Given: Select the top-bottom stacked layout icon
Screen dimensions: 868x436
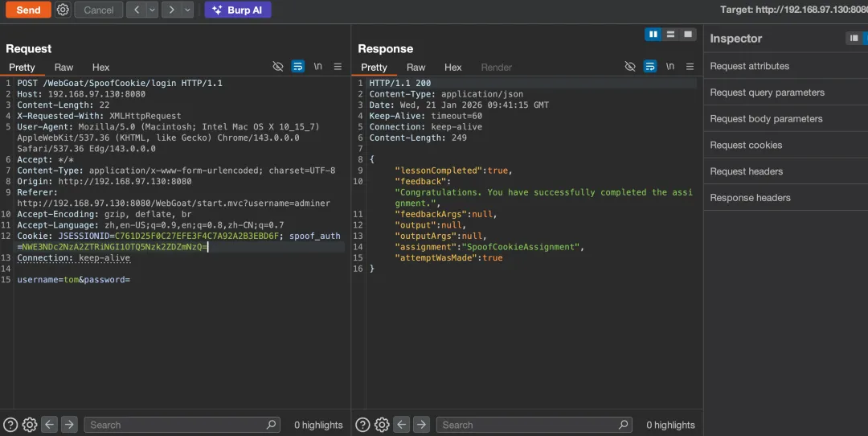Looking at the screenshot, I should (x=670, y=35).
